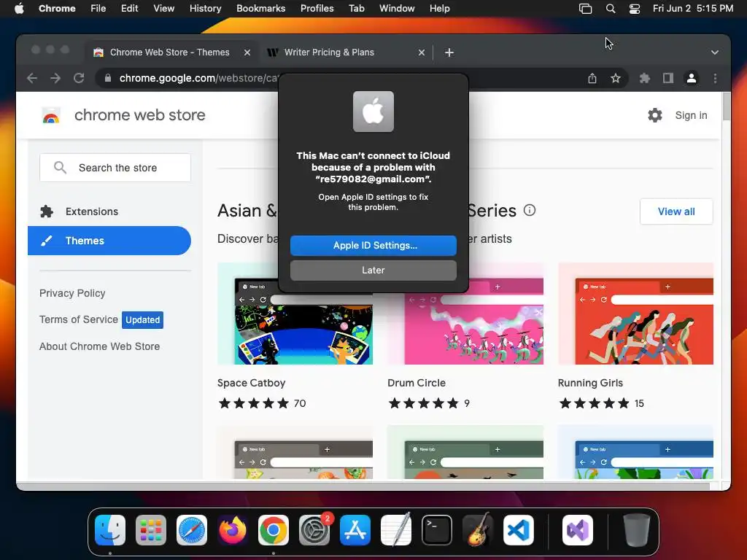
Task: Bookmark this tab with the star icon
Action: click(x=616, y=78)
